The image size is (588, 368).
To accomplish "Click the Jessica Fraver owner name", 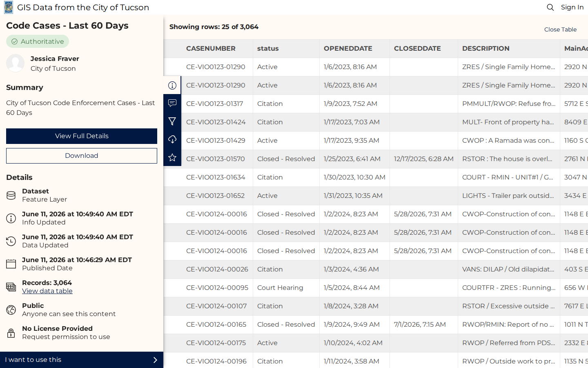I will tap(55, 59).
